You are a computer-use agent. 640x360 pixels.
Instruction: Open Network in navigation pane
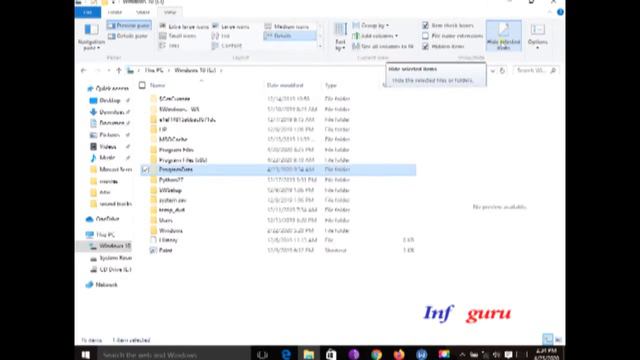(x=106, y=284)
